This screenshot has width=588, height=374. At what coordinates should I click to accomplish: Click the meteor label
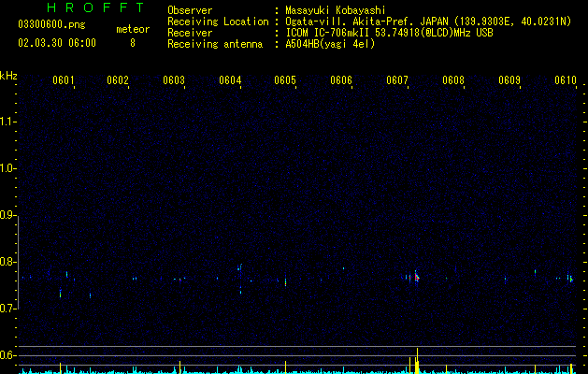[x=133, y=29]
